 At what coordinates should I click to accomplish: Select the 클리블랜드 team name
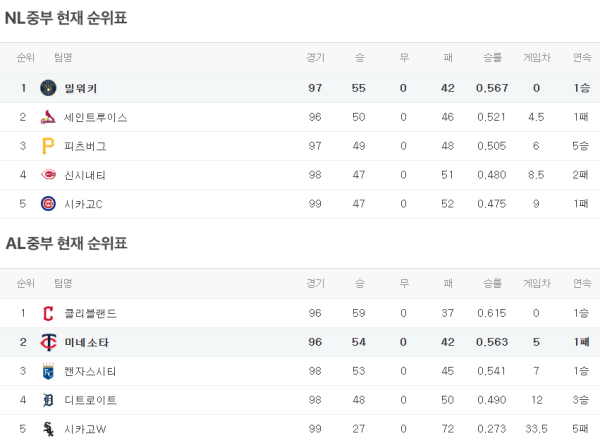[90, 313]
